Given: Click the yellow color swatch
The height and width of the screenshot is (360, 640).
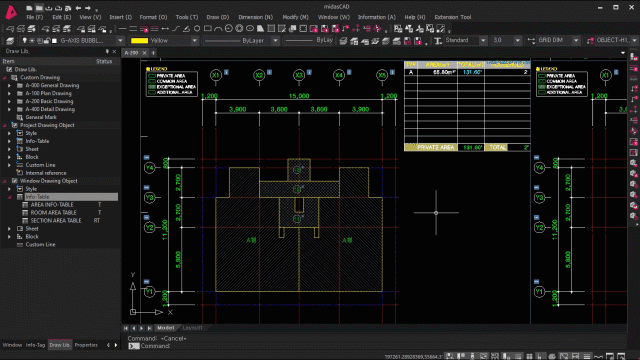Looking at the screenshot, I should [139, 40].
